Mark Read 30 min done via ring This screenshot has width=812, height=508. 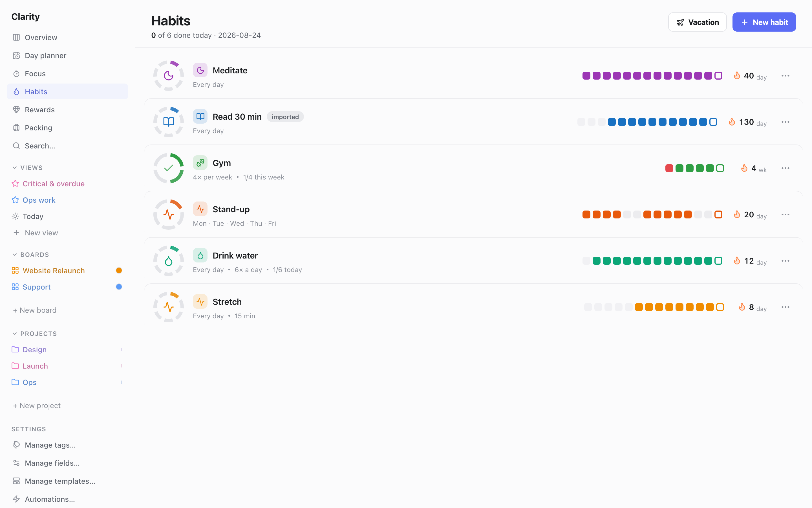pyautogui.click(x=168, y=122)
